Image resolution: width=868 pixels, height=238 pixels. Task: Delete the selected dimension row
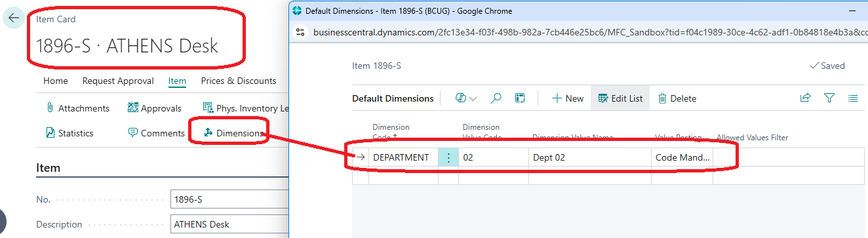[677, 98]
